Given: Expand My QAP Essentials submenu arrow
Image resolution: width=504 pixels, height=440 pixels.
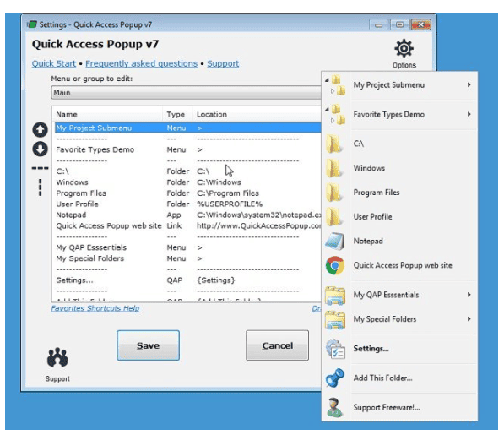Looking at the screenshot, I should coord(469,295).
